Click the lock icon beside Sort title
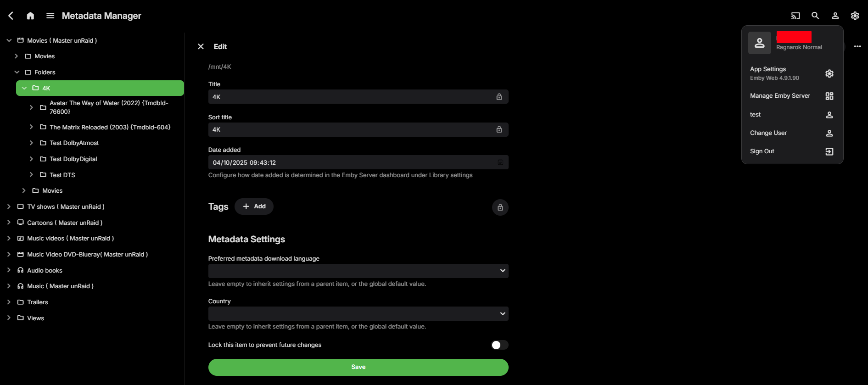This screenshot has width=868, height=385. pyautogui.click(x=499, y=130)
